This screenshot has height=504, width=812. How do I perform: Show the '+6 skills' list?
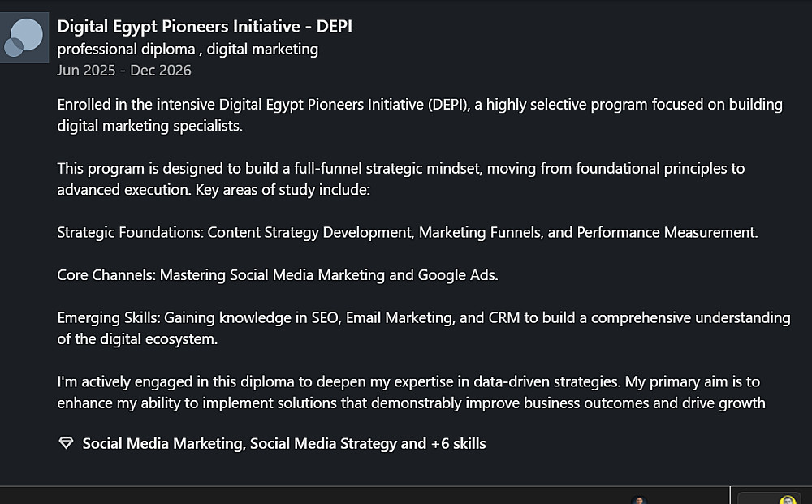click(x=458, y=443)
